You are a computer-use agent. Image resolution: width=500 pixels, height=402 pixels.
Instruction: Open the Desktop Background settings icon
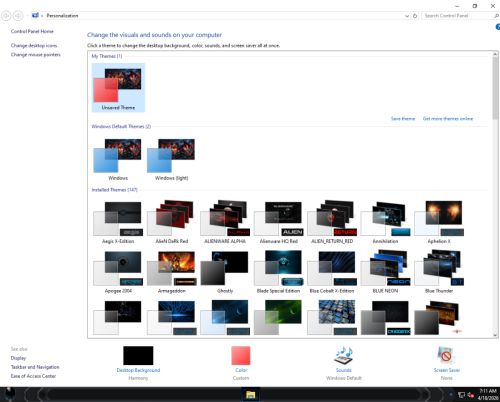pos(138,355)
